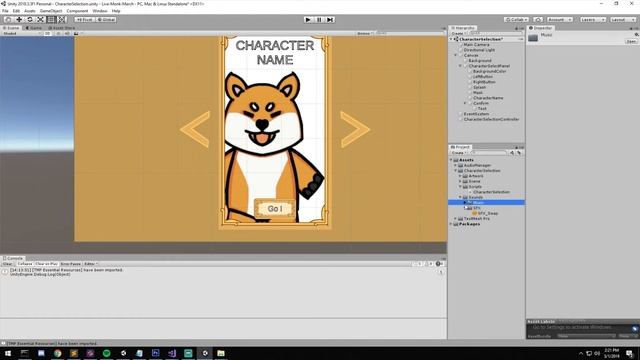Screen dimensions: 640x360
Task: Open the Gizmos dropdown in Scene view
Action: coord(364,33)
